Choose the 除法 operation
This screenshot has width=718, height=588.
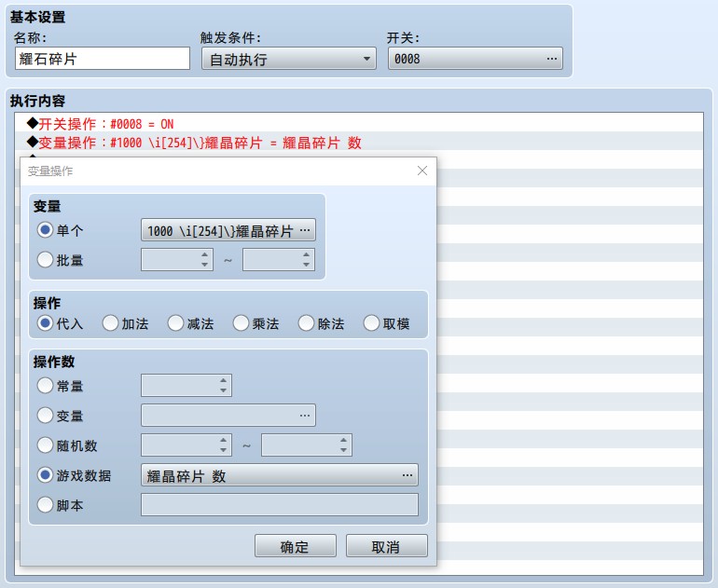307,323
